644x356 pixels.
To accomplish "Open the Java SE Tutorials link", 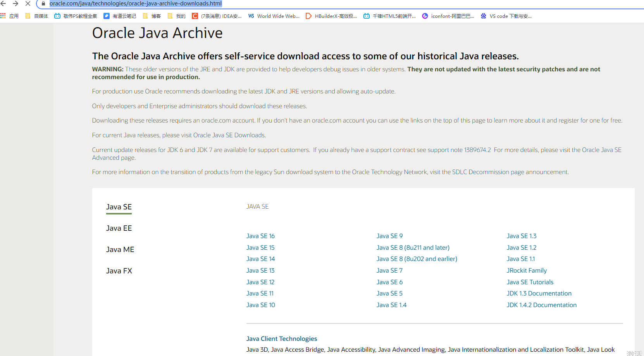I will [530, 282].
